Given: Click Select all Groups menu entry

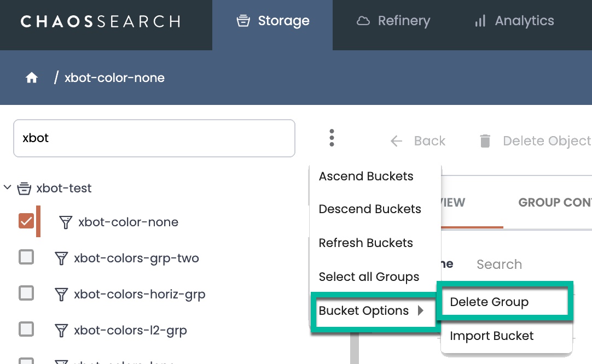Looking at the screenshot, I should click(x=369, y=277).
